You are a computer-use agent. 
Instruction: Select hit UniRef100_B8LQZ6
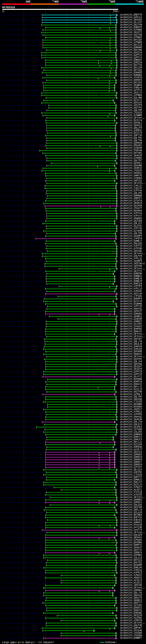click(131, 243)
